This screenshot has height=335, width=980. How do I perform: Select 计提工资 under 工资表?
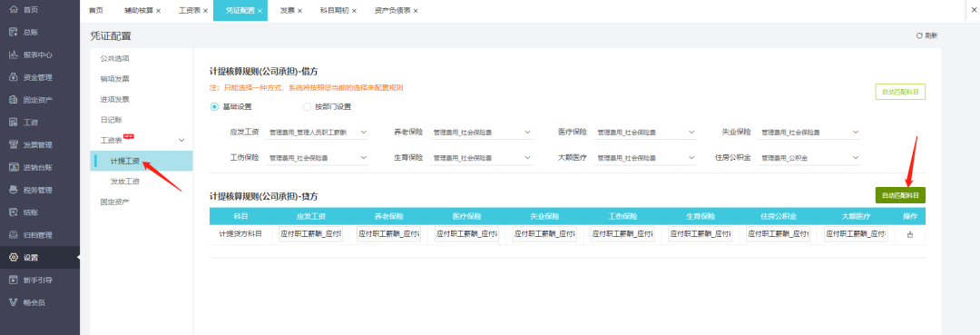click(x=142, y=161)
